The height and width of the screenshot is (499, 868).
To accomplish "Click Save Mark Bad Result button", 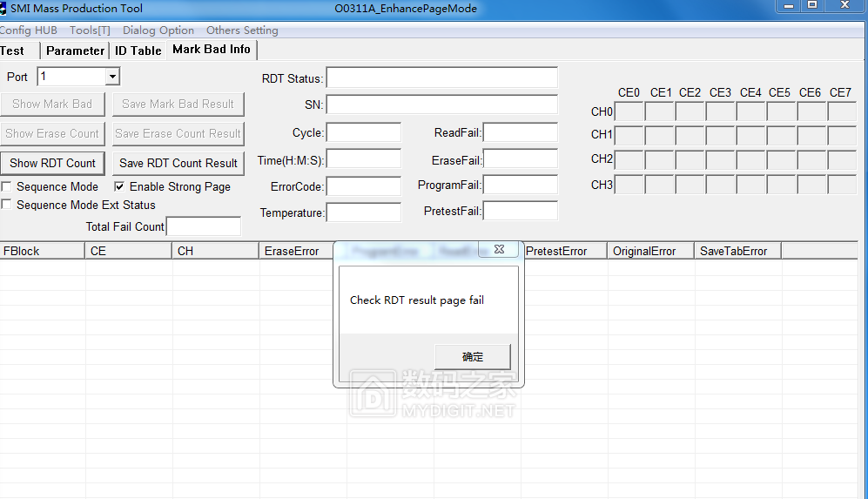I will point(178,105).
